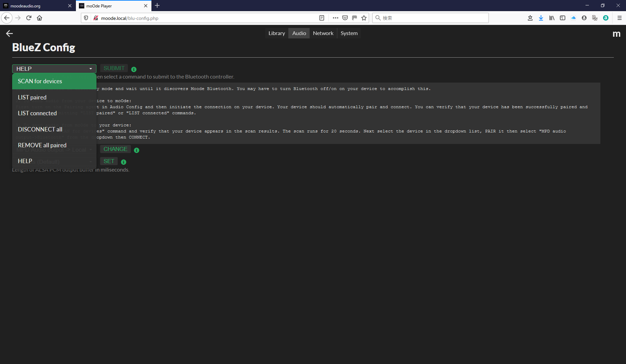This screenshot has width=626, height=364.
Task: Click the browser search box
Action: 430,18
